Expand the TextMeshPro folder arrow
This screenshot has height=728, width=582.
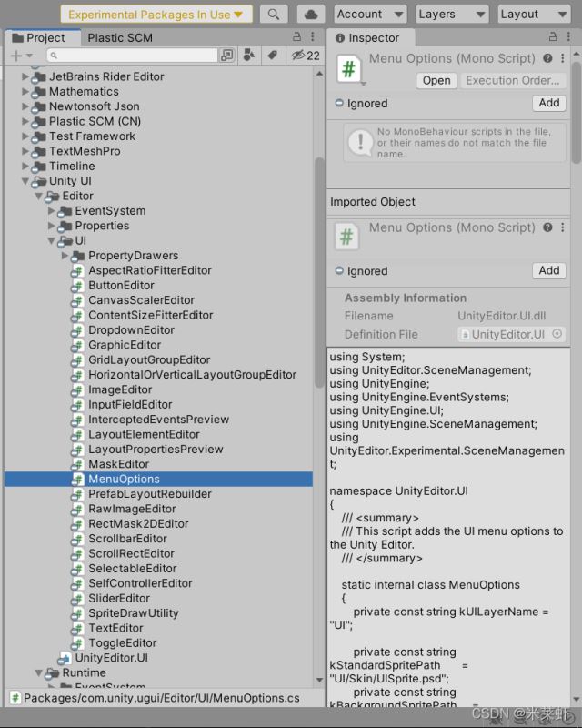[x=25, y=151]
